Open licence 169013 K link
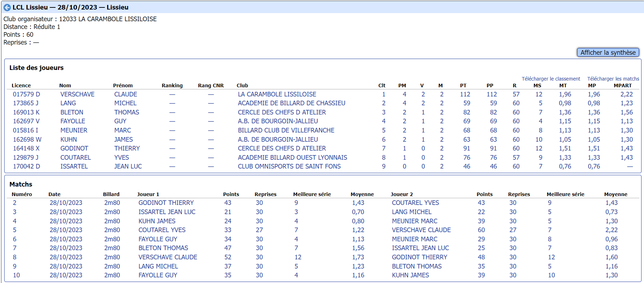Viewport: 644px width, 283px height. tap(26, 112)
